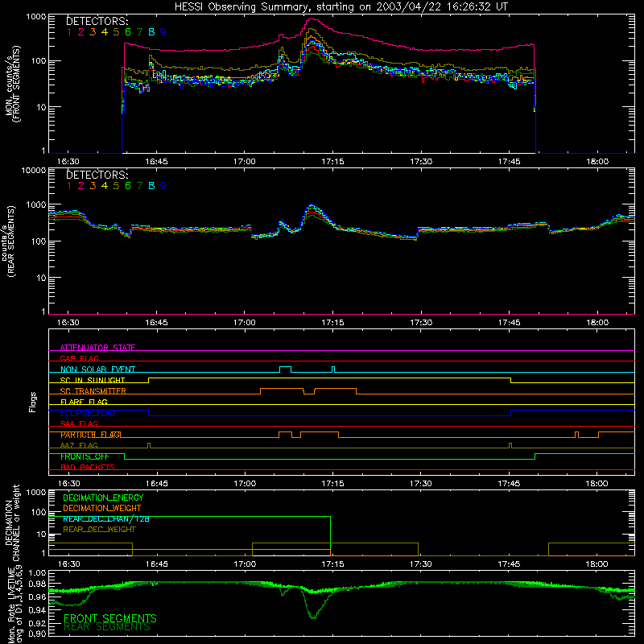
Task: Select detector 7 in the front segments legend
Action: [x=139, y=32]
